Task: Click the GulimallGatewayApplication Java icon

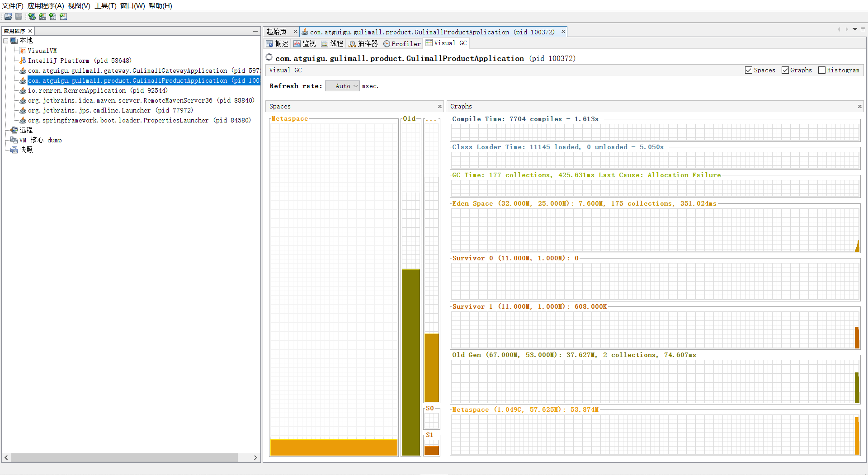Action: pyautogui.click(x=23, y=71)
